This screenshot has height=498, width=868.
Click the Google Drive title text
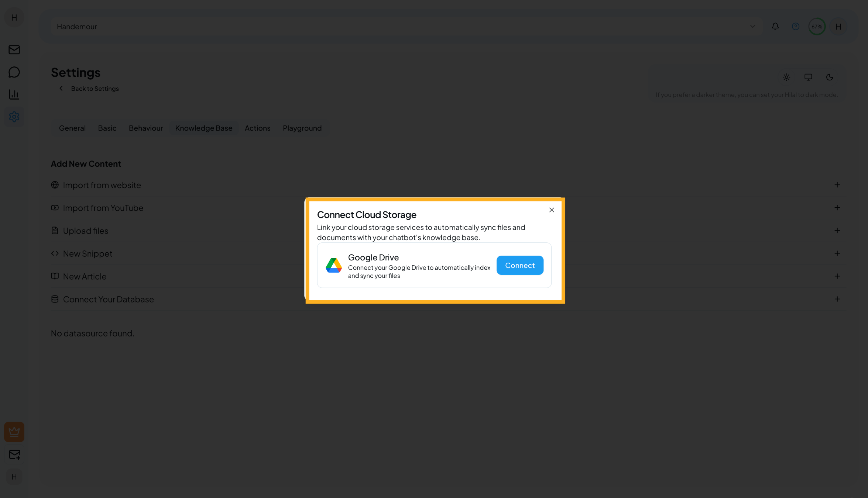(373, 257)
